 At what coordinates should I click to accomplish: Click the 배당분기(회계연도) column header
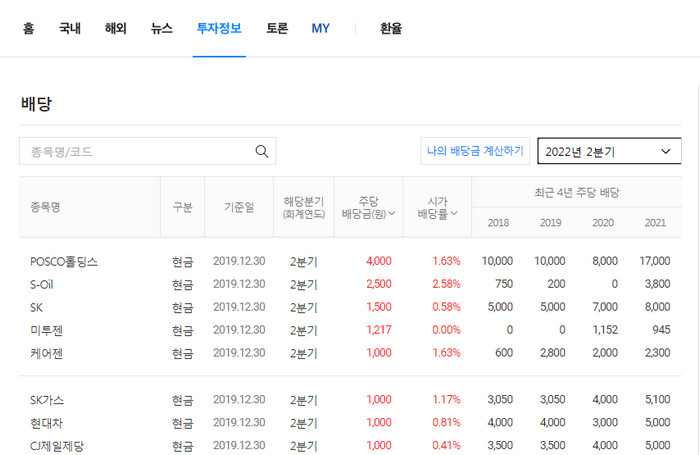[x=304, y=208]
